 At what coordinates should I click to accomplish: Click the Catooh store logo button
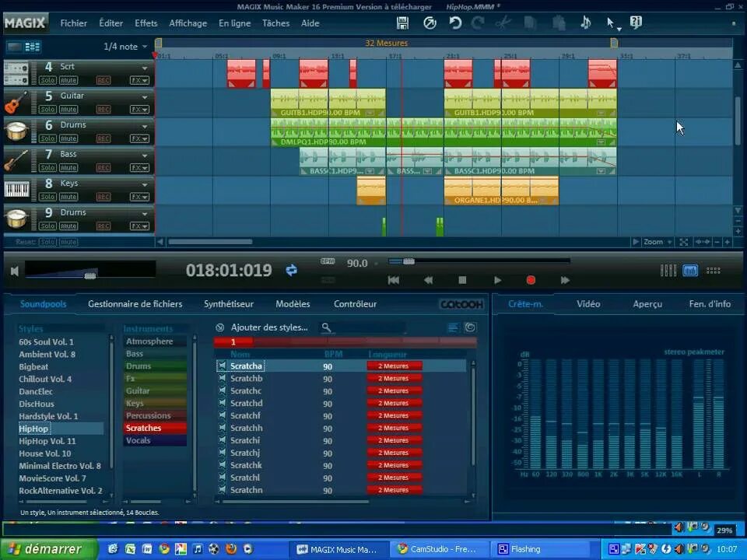461,304
